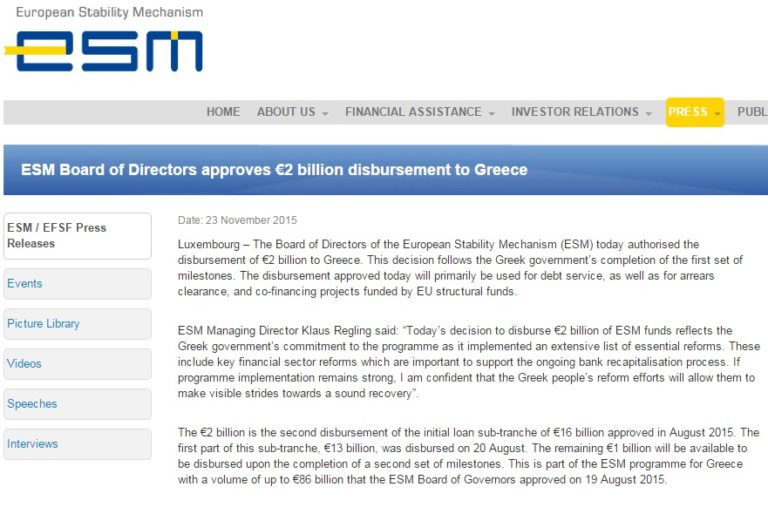Select the highlighted PRESS tab
This screenshot has width=768, height=507.
tap(688, 112)
